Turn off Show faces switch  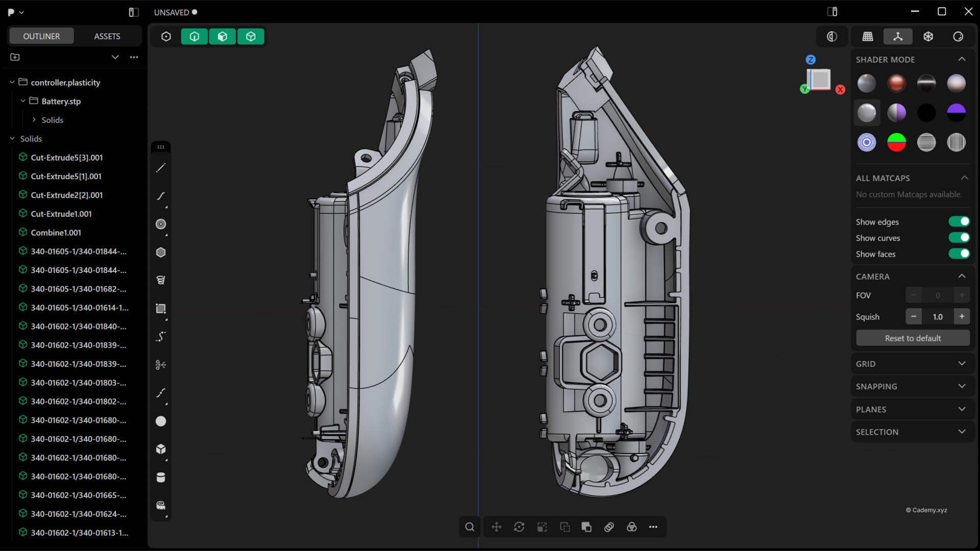959,254
